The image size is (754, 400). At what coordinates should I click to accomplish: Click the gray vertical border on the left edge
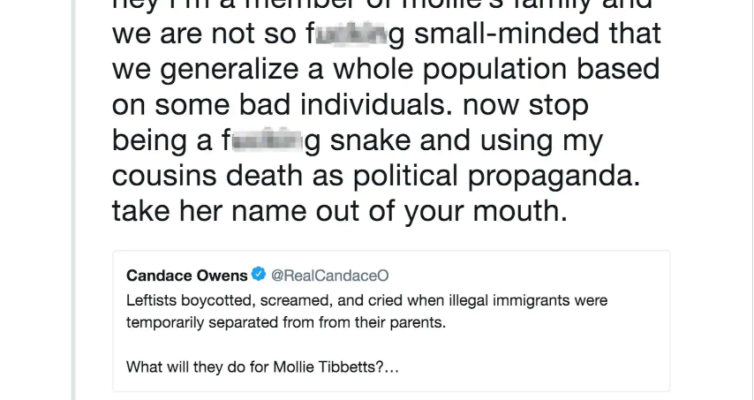(73, 200)
